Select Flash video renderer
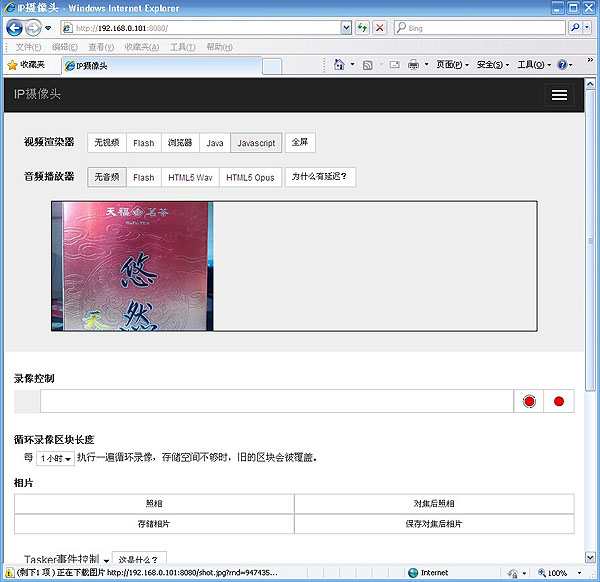 pos(143,143)
